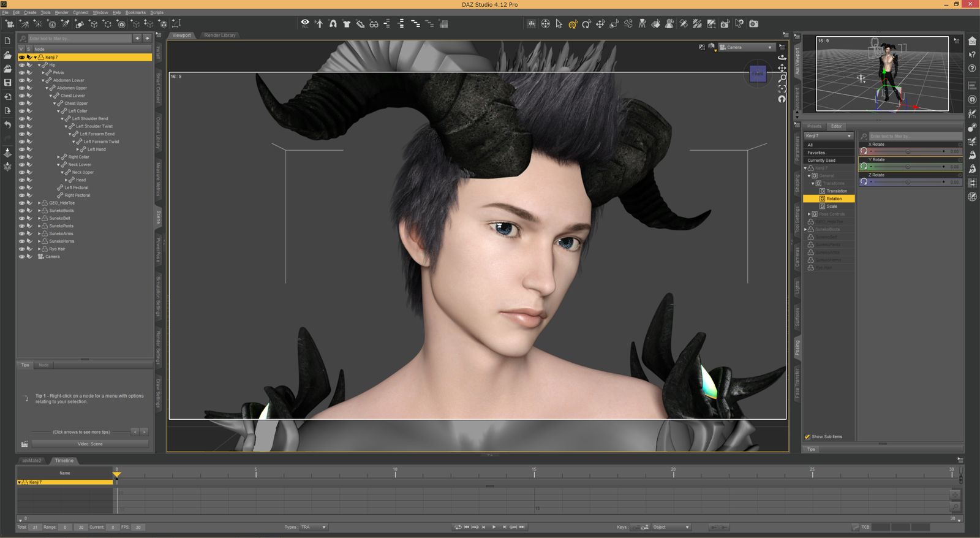Image resolution: width=980 pixels, height=538 pixels.
Task: Click the Undo icon in left sidebar
Action: coord(7,124)
